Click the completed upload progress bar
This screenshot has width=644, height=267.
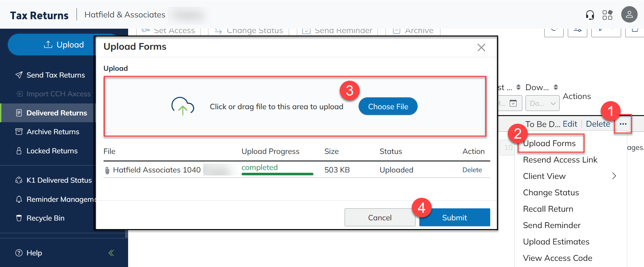(277, 174)
